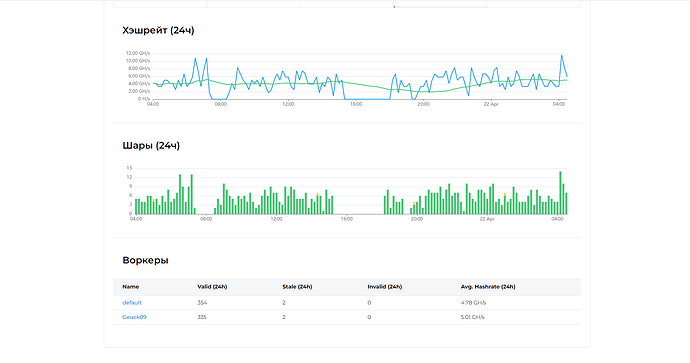Click the 20:00 label on shares chart
690x363 pixels.
417,219
